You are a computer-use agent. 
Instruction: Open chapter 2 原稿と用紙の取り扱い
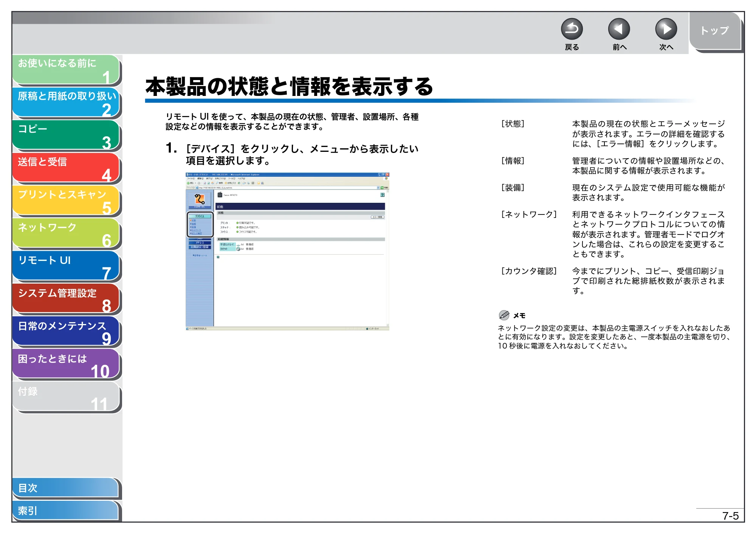(66, 102)
